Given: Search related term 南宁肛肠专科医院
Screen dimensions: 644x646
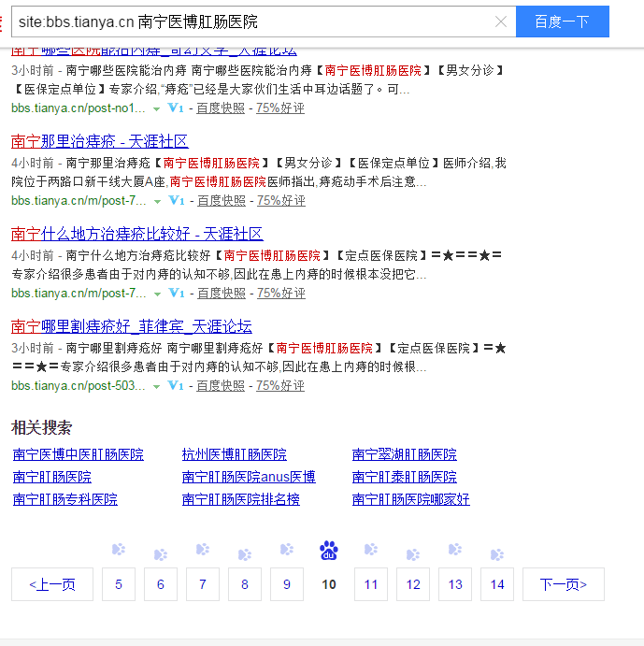Looking at the screenshot, I should click(x=65, y=499).
